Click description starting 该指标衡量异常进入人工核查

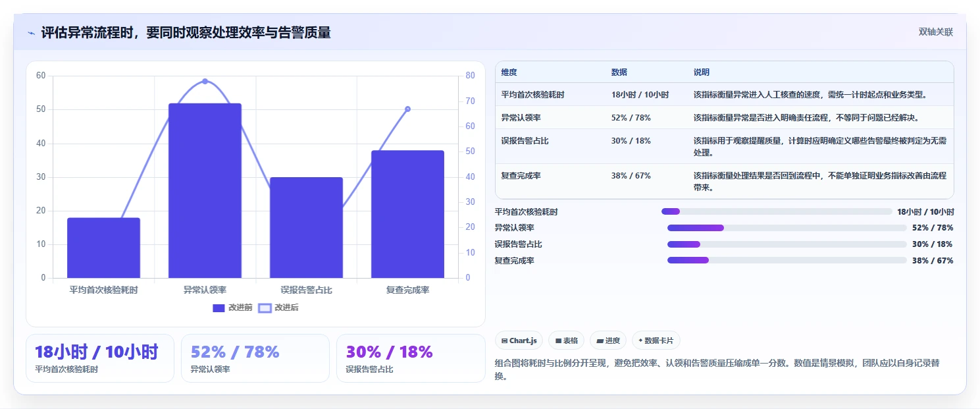[x=810, y=95]
